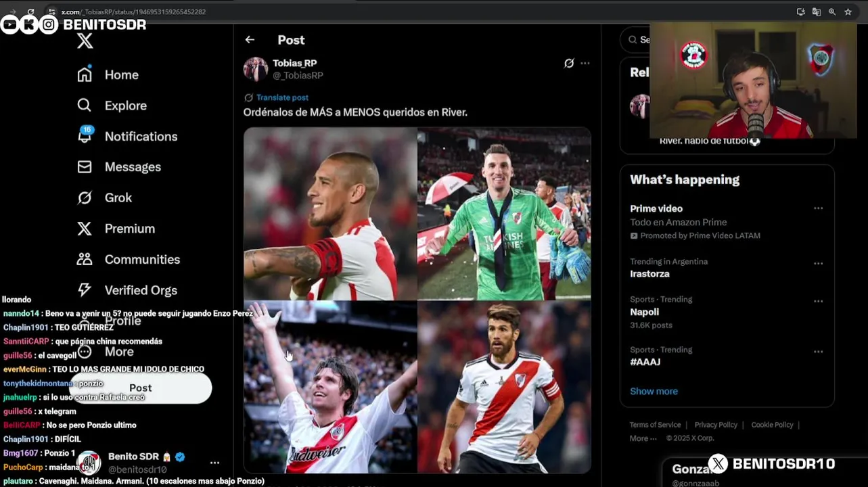This screenshot has height=487, width=868.
Task: Click the browser install app icon
Action: (x=801, y=11)
